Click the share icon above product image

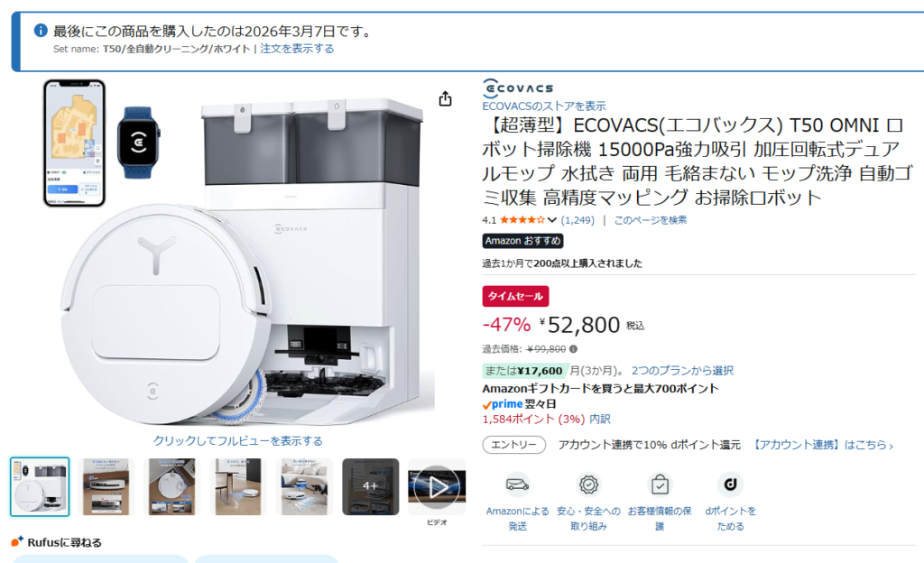point(446,98)
